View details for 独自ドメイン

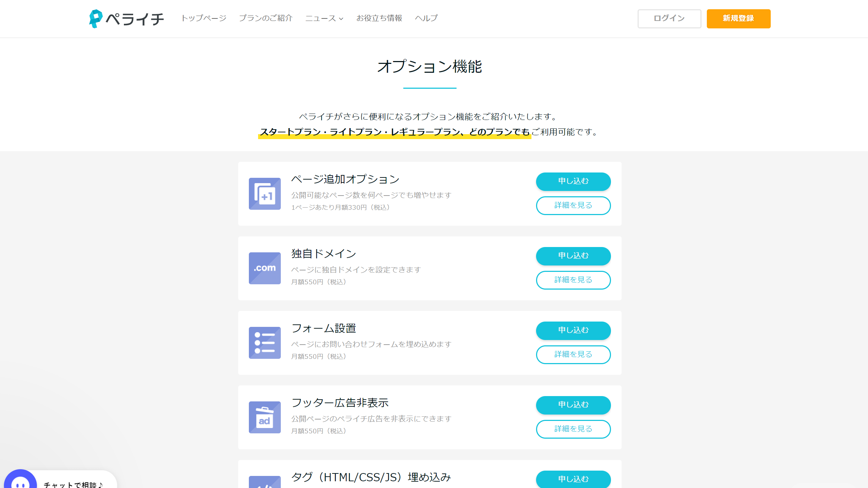573,280
